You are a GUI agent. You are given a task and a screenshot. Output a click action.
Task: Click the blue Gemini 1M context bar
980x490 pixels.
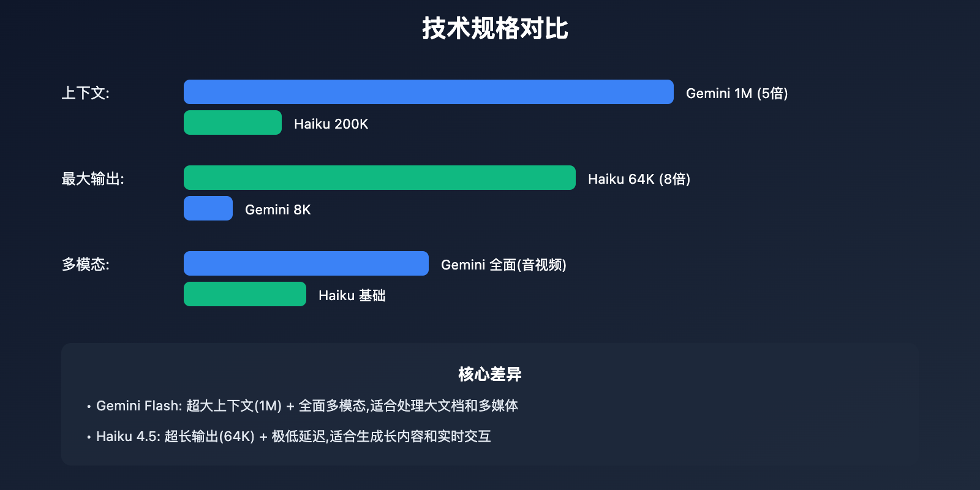pyautogui.click(x=428, y=92)
